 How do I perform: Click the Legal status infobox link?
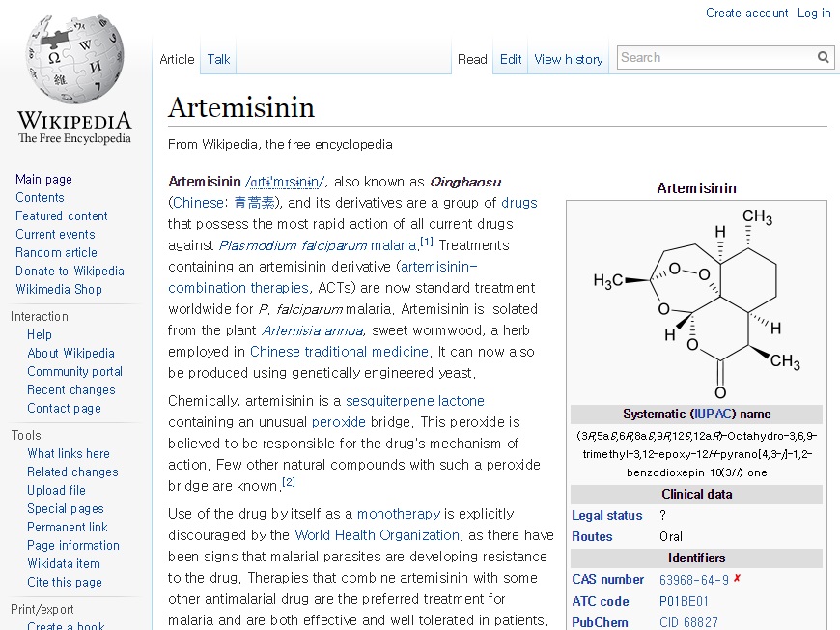click(x=607, y=515)
